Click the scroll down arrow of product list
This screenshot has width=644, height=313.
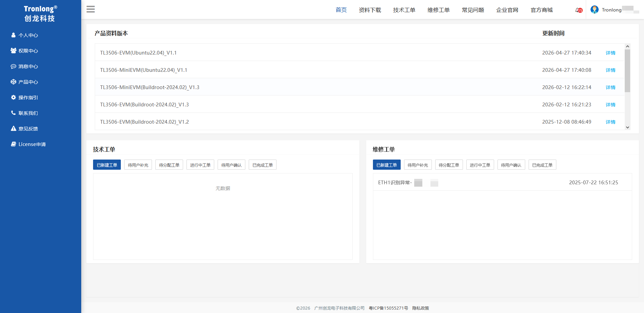(627, 127)
